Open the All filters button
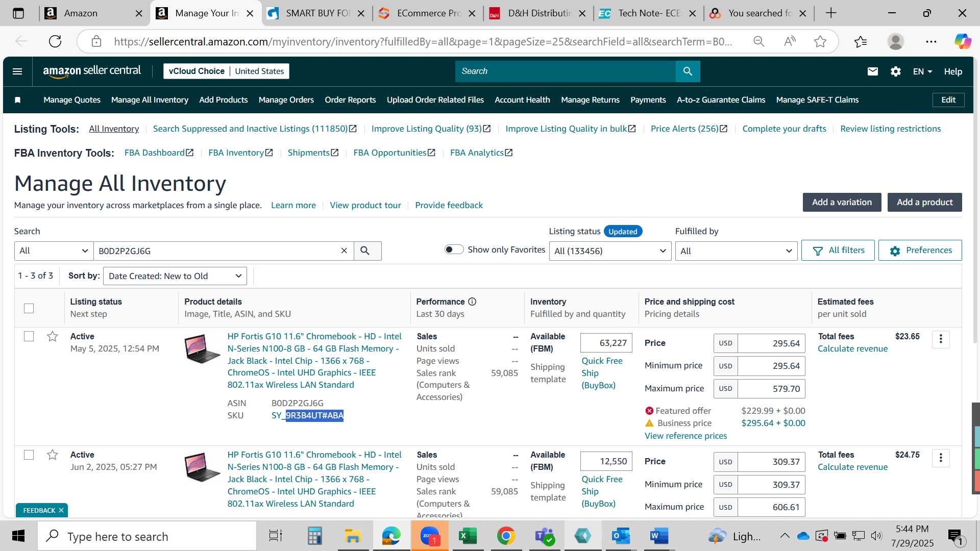 click(x=838, y=251)
